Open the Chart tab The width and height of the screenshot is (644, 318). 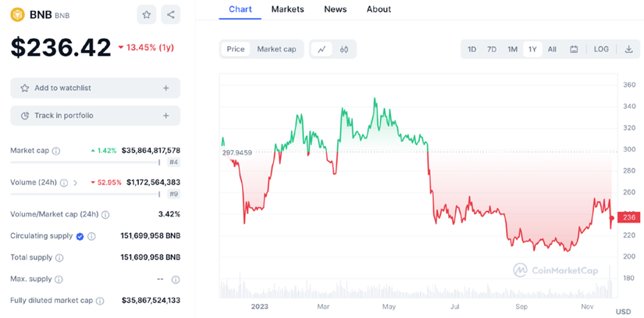click(240, 9)
